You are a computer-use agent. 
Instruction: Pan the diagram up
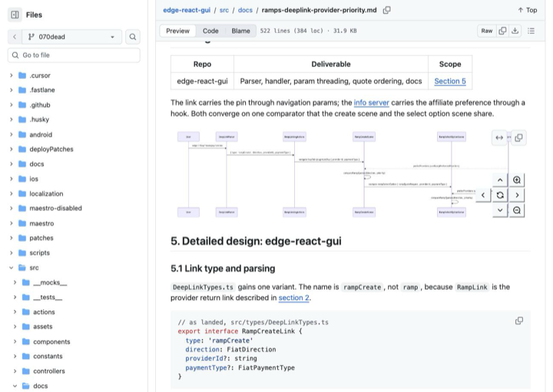coord(500,180)
